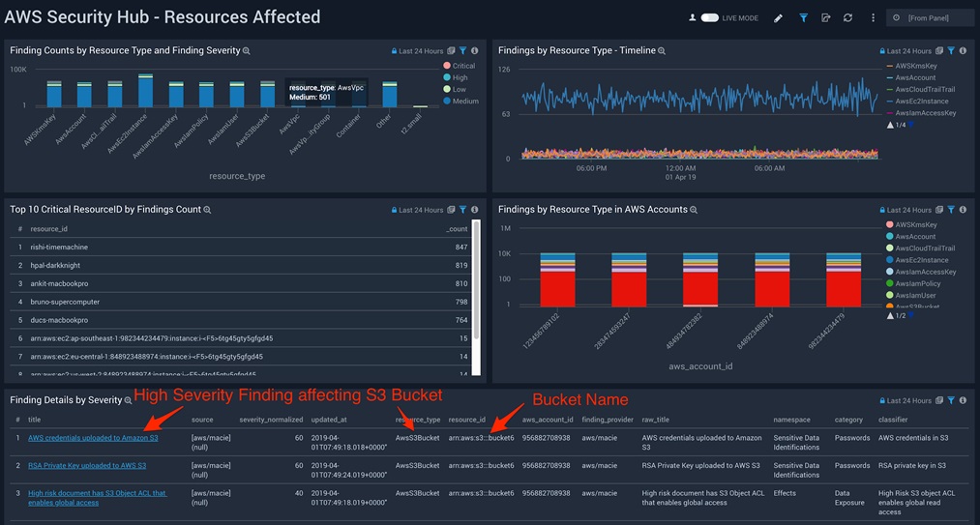Click copy icon on Finding Details panel

[x=939, y=400]
